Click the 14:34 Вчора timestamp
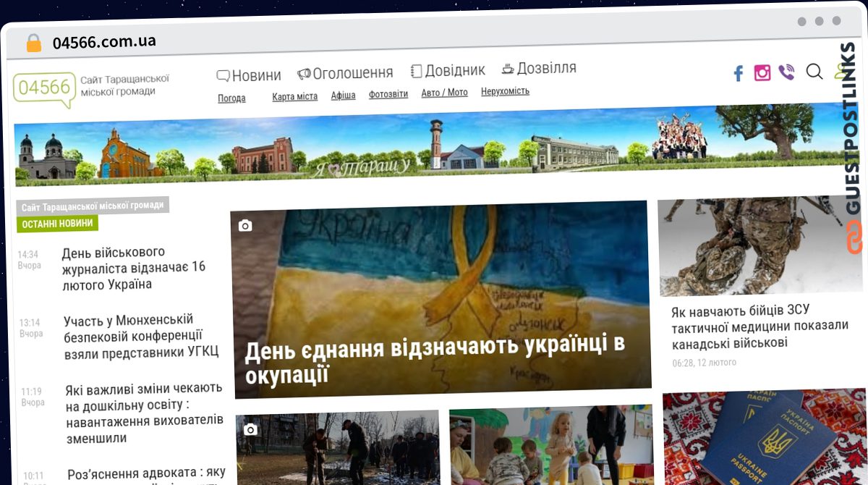Image resolution: width=868 pixels, height=485 pixels. (x=28, y=260)
